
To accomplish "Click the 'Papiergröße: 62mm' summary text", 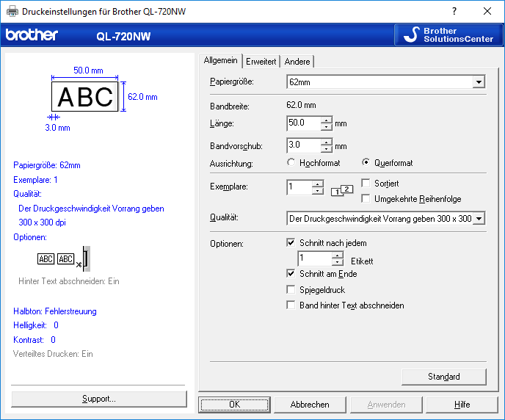I will tap(47, 165).
